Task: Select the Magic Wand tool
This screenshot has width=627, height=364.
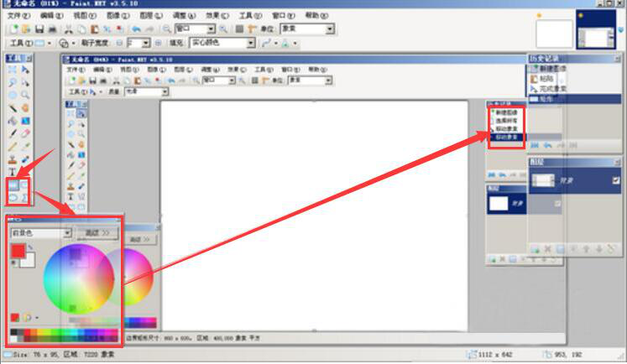Action: coord(13,108)
